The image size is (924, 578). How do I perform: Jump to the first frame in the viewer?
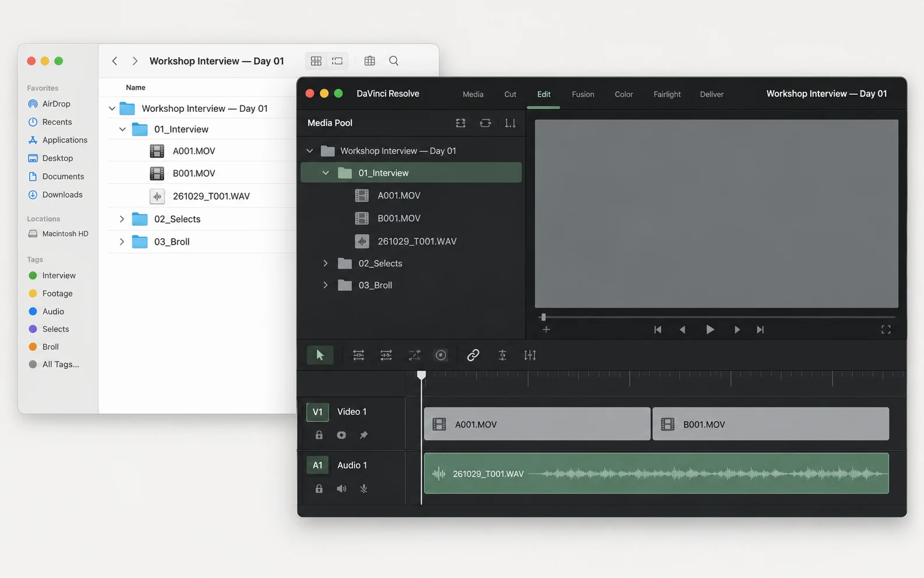pos(658,329)
